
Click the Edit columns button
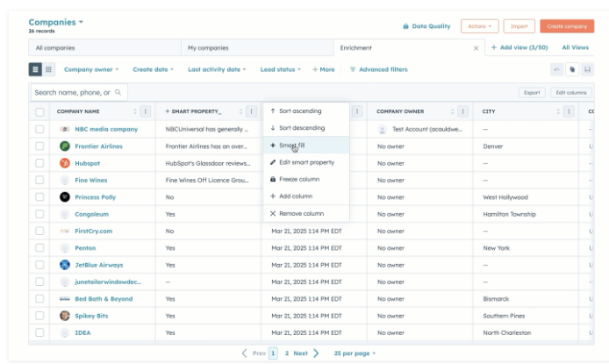[571, 93]
